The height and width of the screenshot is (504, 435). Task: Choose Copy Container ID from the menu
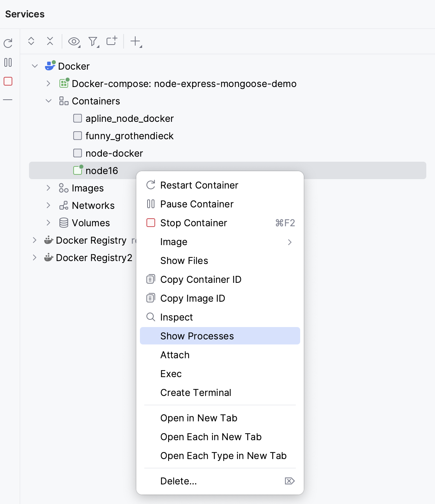201,279
